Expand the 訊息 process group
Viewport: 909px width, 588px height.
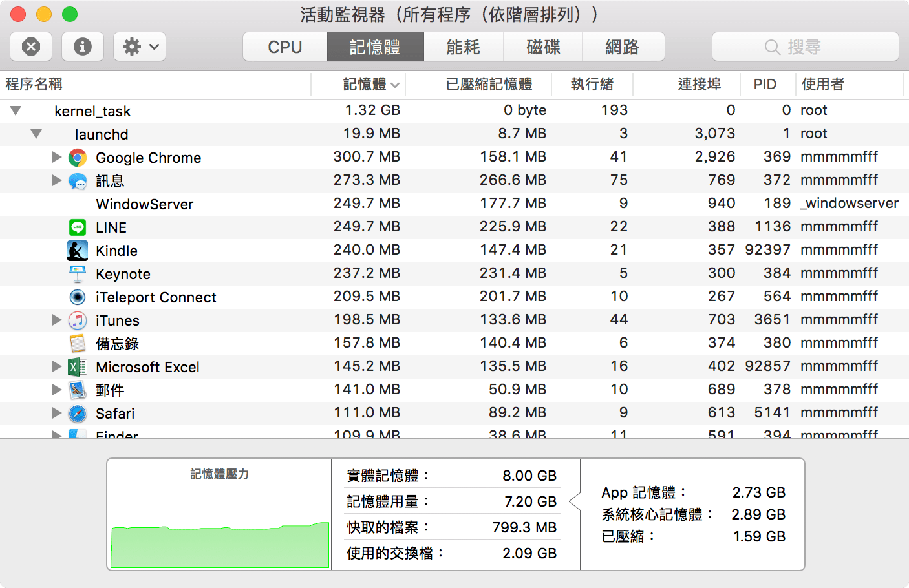(56, 180)
